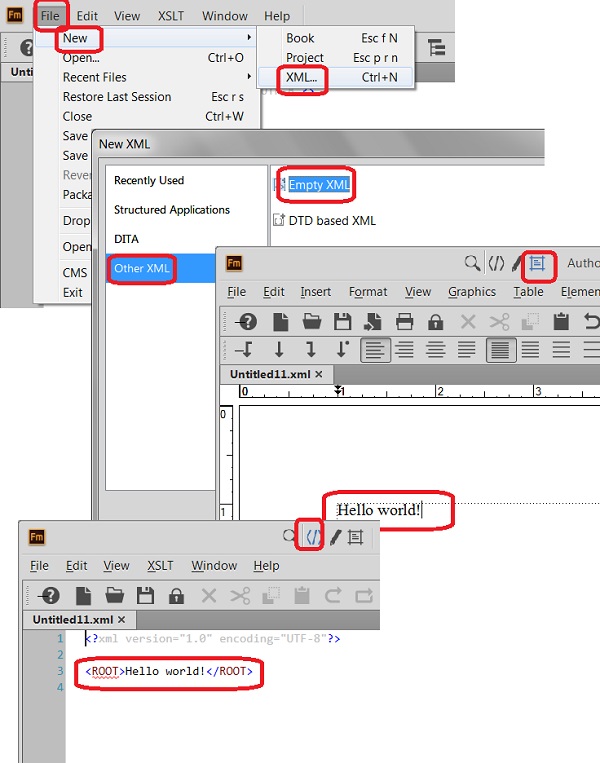Viewport: 600px width, 763px height.
Task: Click the XML declaration line in code view
Action: click(213, 638)
